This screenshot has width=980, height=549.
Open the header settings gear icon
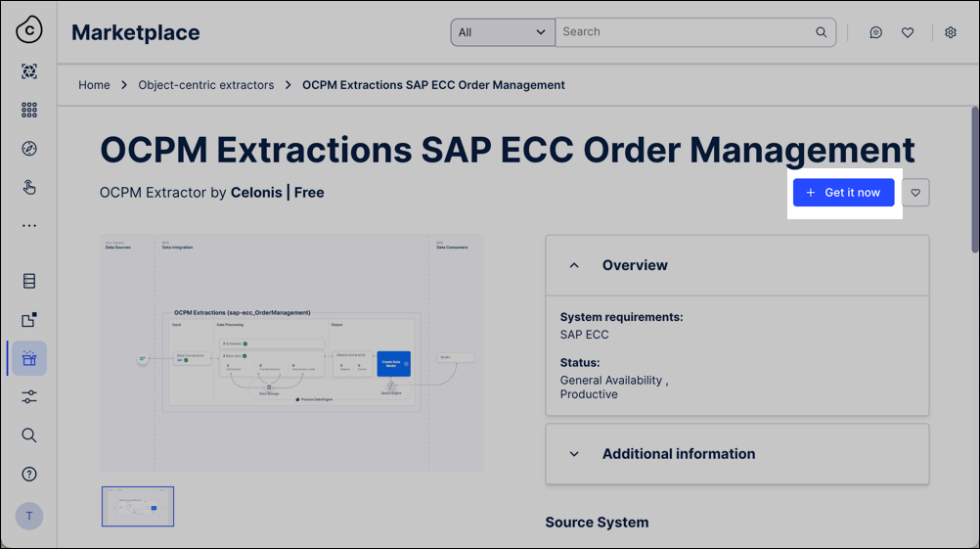(951, 32)
